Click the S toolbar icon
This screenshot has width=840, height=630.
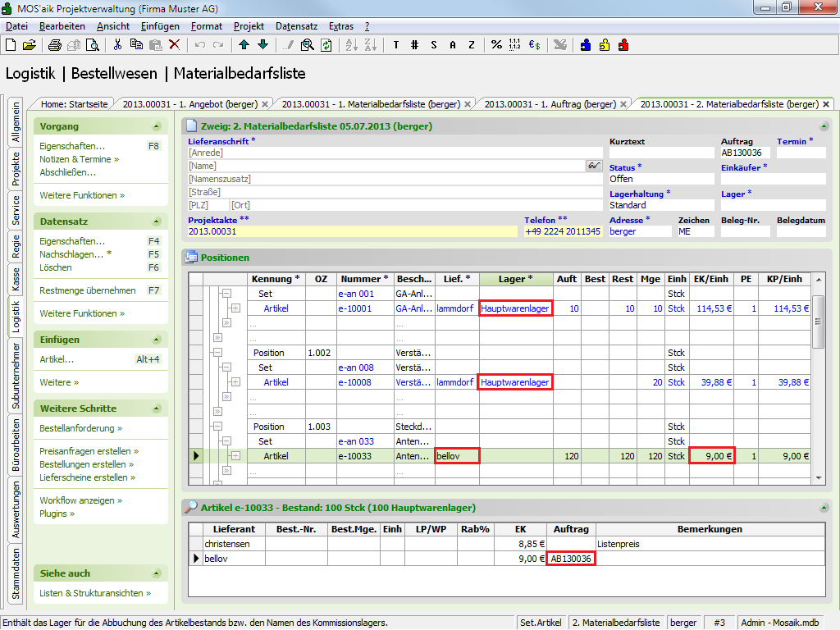434,45
